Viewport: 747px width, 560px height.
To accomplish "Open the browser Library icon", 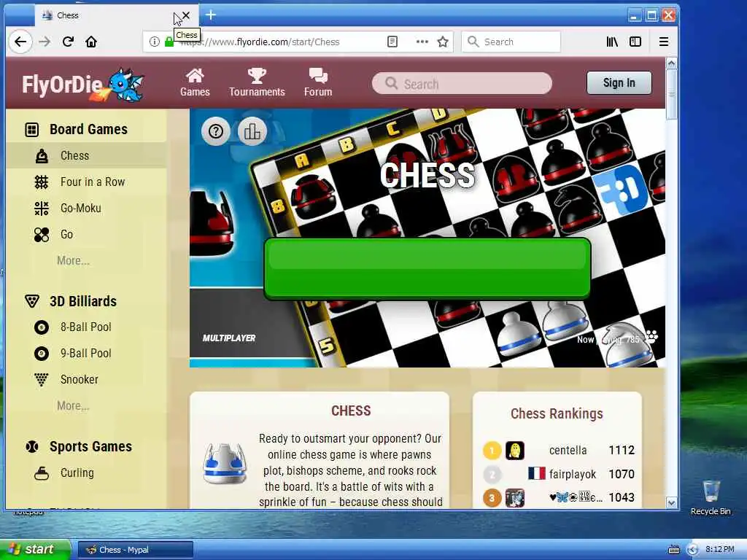I will (x=612, y=42).
